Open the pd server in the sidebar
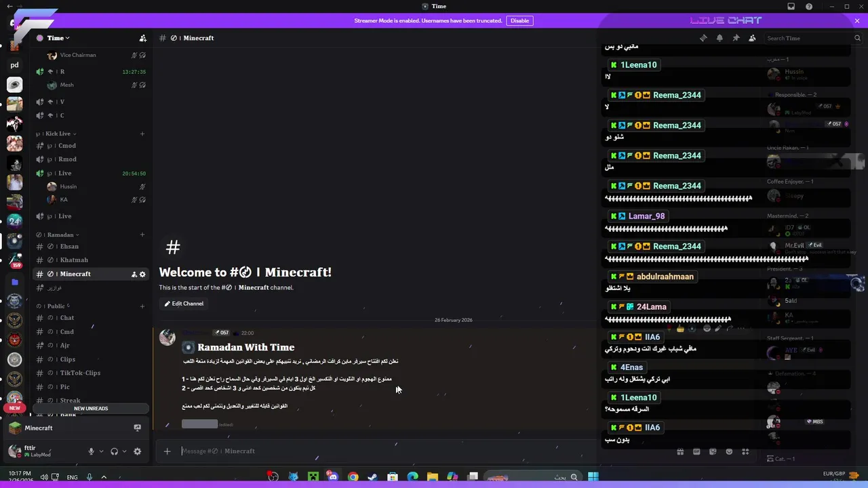This screenshot has height=488, width=868. pyautogui.click(x=14, y=66)
